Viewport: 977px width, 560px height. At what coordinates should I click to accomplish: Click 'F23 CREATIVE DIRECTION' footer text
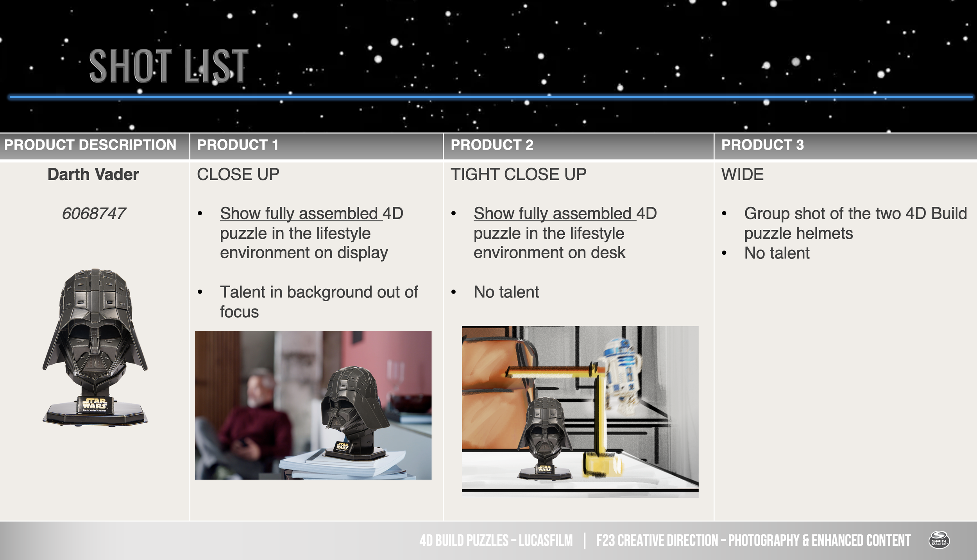[657, 541]
